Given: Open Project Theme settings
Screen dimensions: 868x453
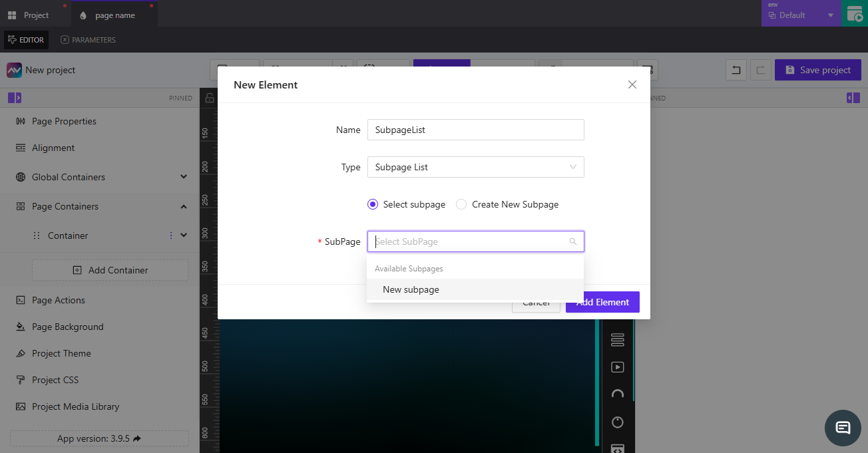Looking at the screenshot, I should pos(63,353).
